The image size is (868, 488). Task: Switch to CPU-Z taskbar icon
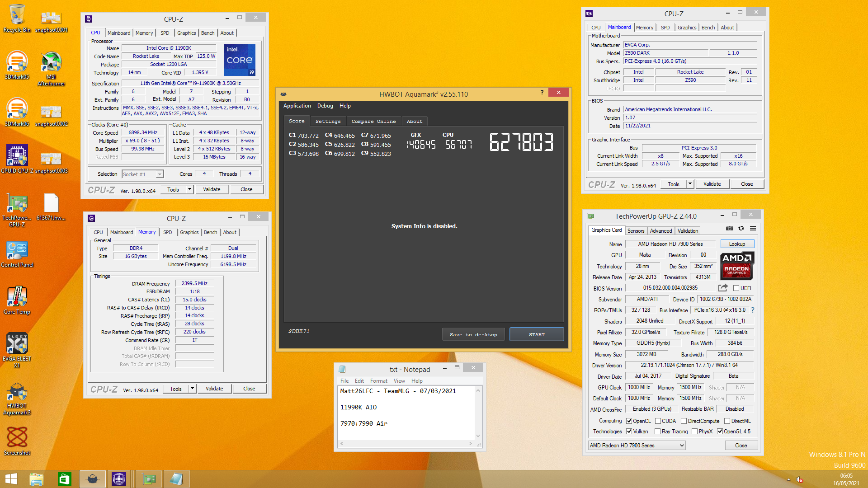[x=119, y=479]
